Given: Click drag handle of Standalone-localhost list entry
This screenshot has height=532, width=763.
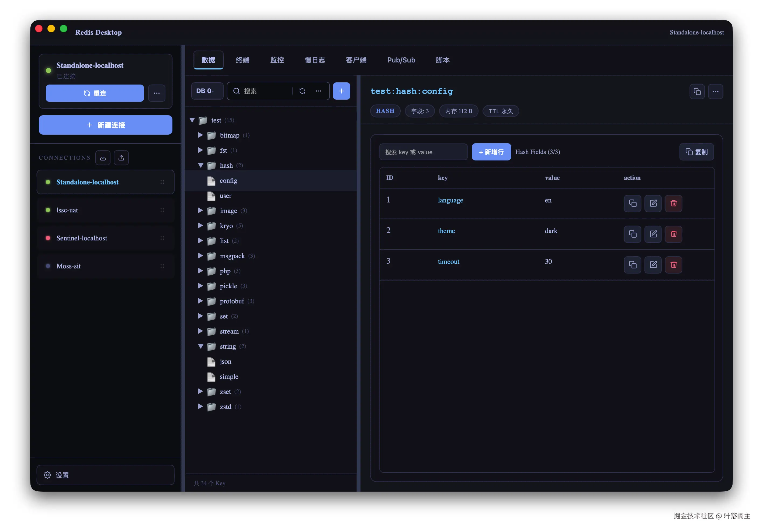Looking at the screenshot, I should (x=162, y=182).
